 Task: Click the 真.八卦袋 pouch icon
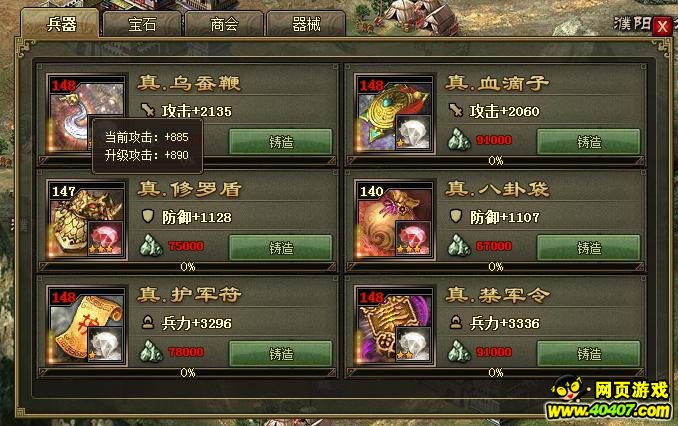pos(394,220)
